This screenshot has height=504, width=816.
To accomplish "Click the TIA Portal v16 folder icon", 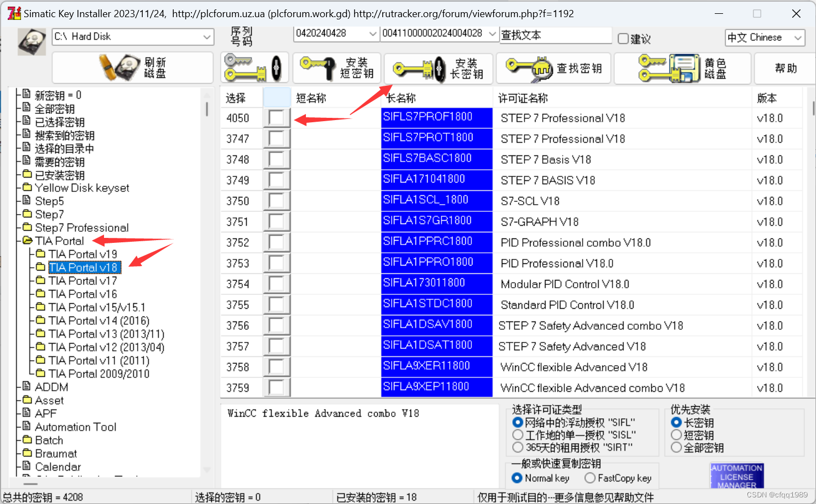I will pos(41,294).
